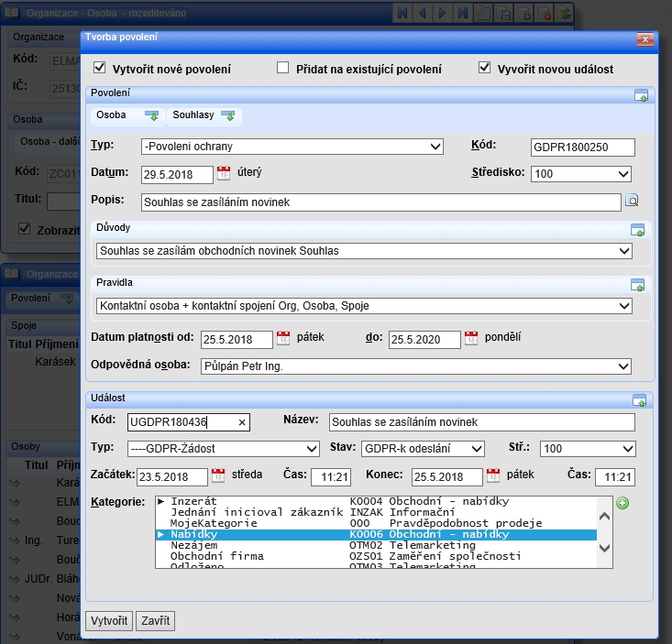This screenshot has height=644, width=672.
Task: Open calendar for Začátek date
Action: pyautogui.click(x=218, y=475)
